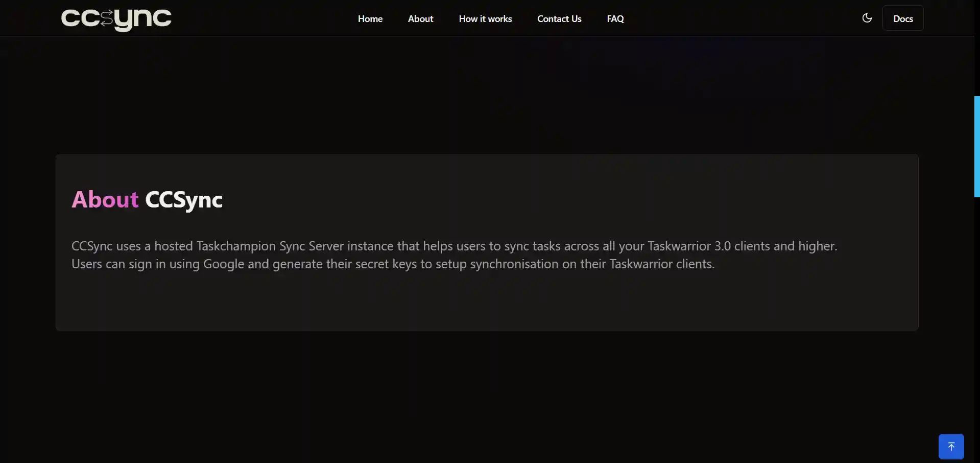Click the page scrollbar thumb
Image resolution: width=980 pixels, height=463 pixels.
tap(977, 147)
